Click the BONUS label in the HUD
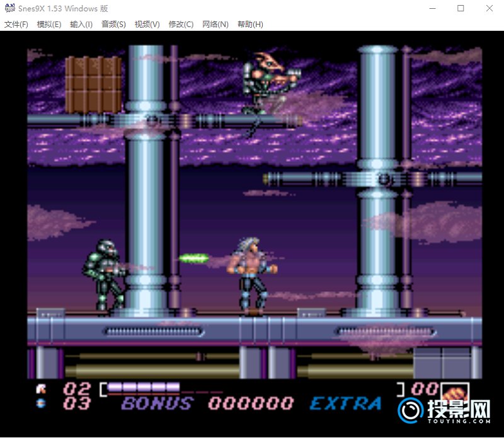This screenshot has height=438, width=504. (x=157, y=403)
